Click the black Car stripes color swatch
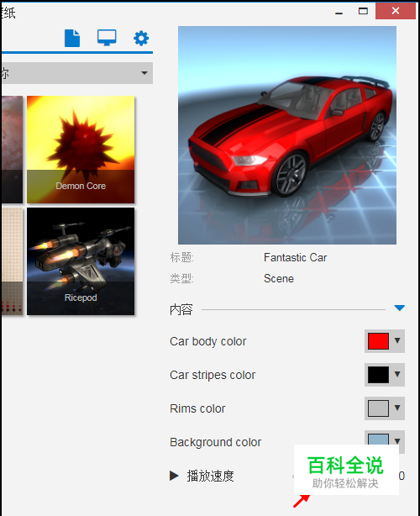Image resolution: width=420 pixels, height=516 pixels. click(378, 375)
